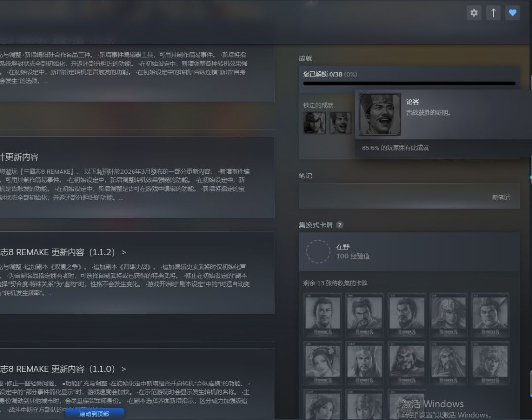Open the 论客 achievement portrait

tap(380, 114)
